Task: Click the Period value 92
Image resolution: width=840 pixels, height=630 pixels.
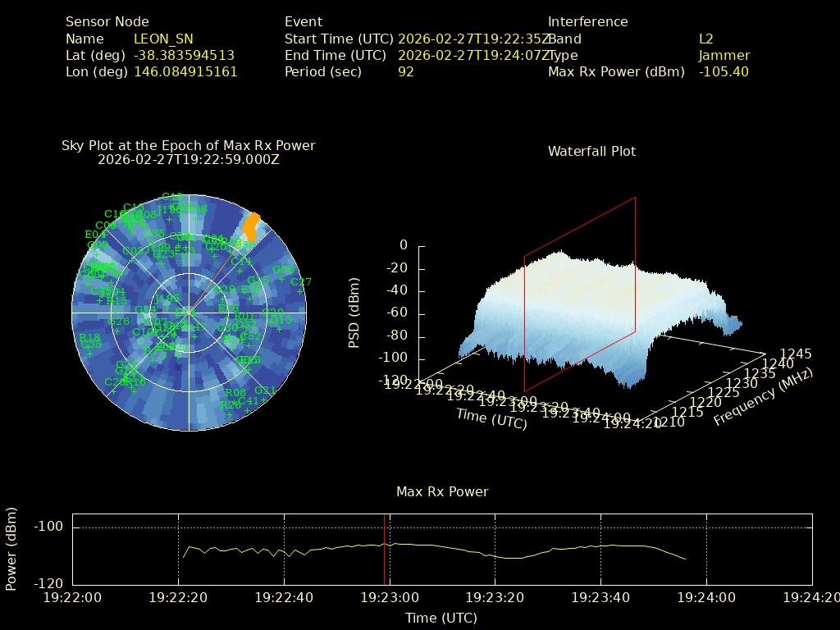Action: pos(405,71)
